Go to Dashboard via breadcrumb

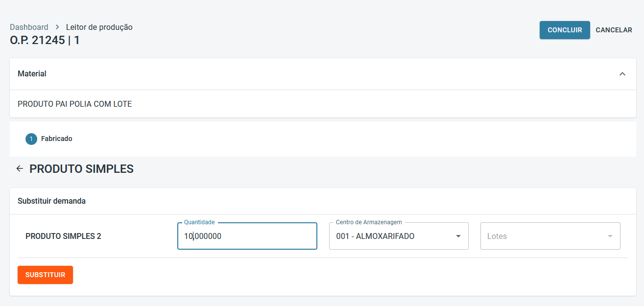29,27
